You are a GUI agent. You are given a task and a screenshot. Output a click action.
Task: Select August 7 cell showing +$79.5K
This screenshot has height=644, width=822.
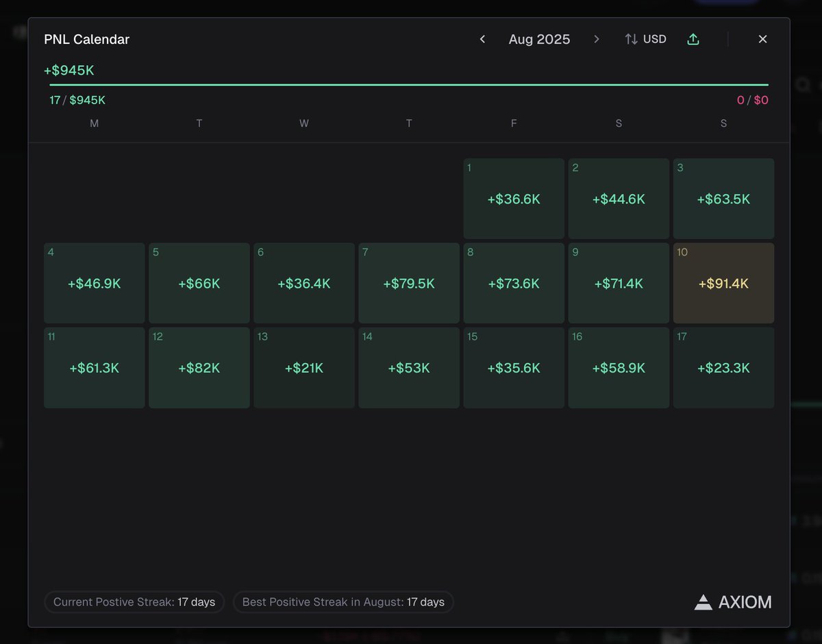(x=409, y=283)
